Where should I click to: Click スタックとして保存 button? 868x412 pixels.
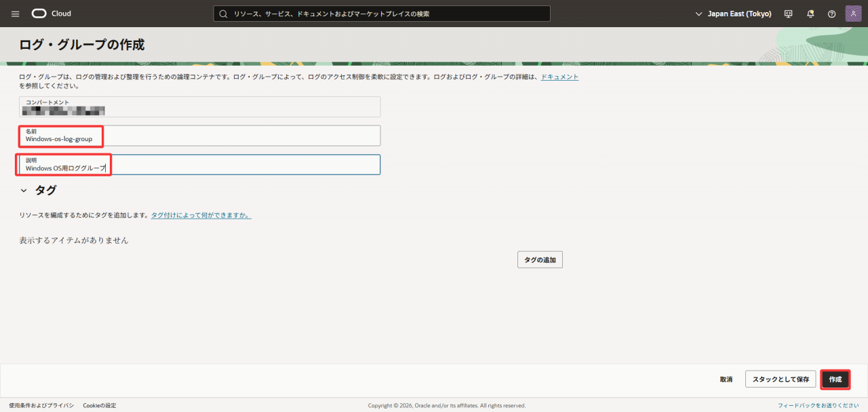point(781,379)
